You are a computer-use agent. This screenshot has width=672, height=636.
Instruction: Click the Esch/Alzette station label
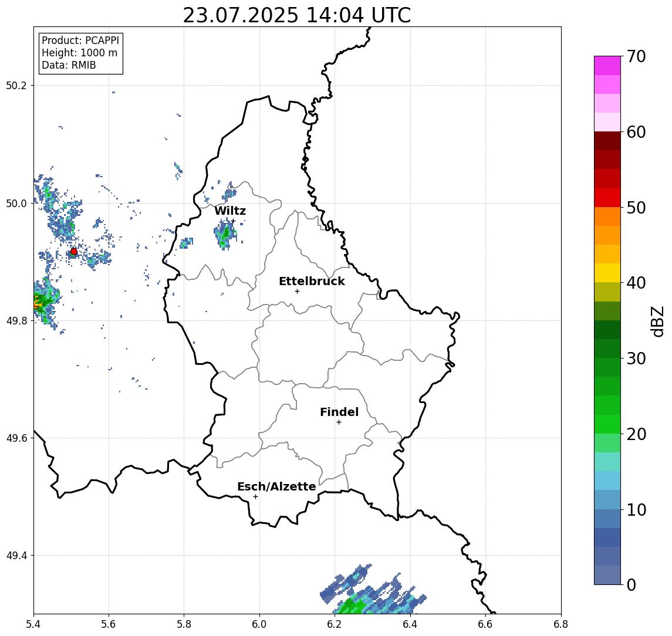(276, 486)
